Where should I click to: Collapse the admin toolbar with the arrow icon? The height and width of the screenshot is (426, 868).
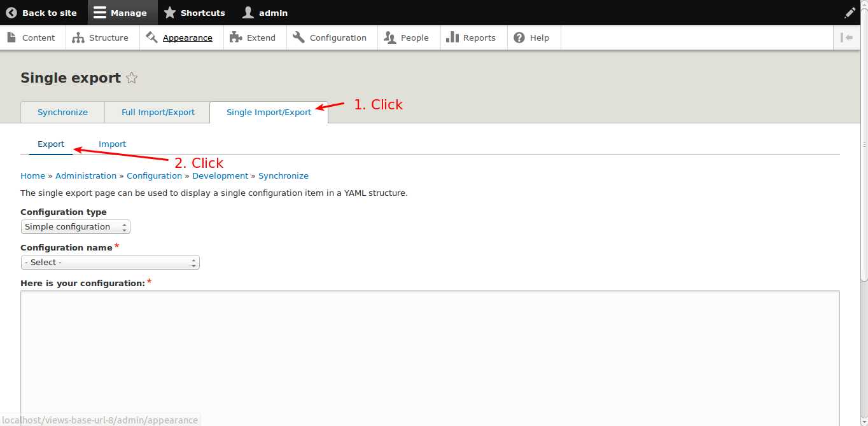point(847,37)
